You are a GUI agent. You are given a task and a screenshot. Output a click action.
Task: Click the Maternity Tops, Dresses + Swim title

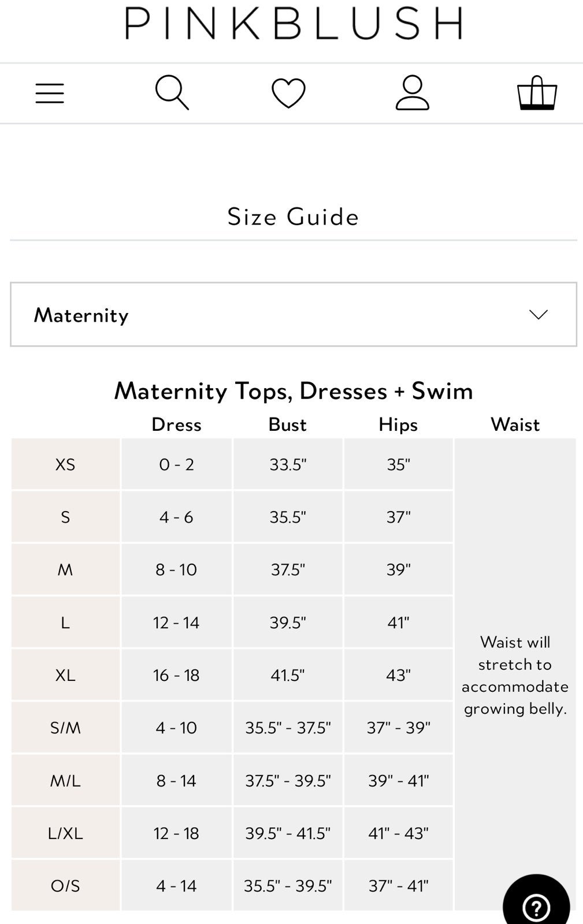click(294, 391)
